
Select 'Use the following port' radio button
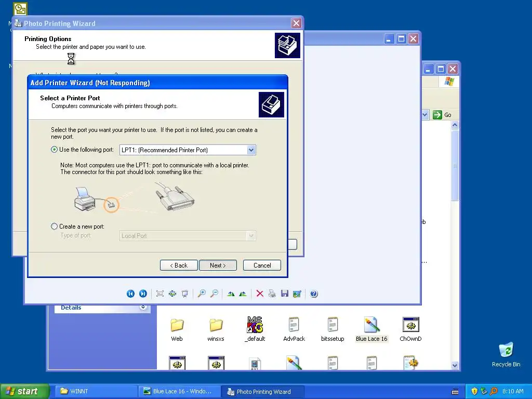tap(54, 150)
